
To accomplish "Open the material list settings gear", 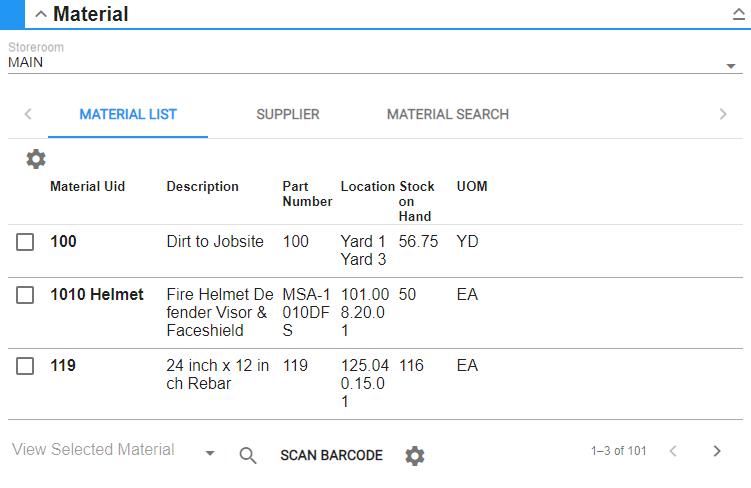I will pos(36,159).
